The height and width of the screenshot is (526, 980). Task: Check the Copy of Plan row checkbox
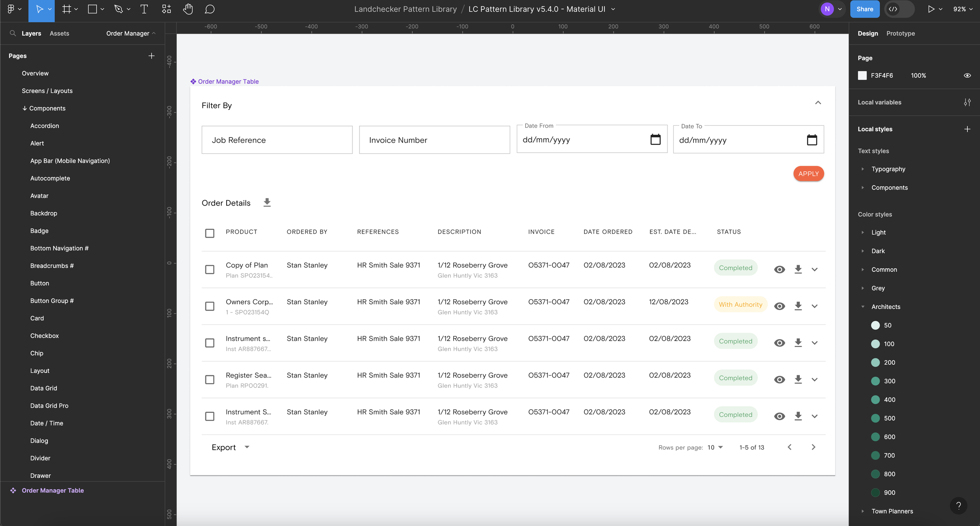(210, 269)
